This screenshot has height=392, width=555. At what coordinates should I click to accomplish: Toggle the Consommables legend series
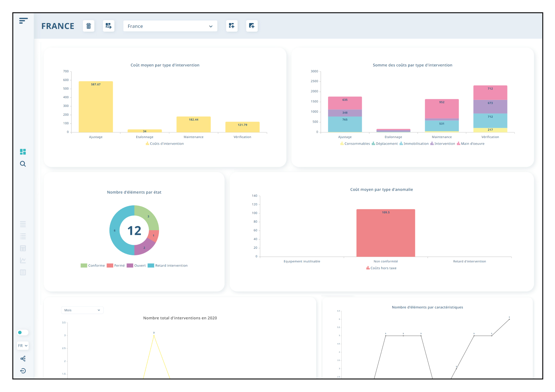(x=355, y=144)
